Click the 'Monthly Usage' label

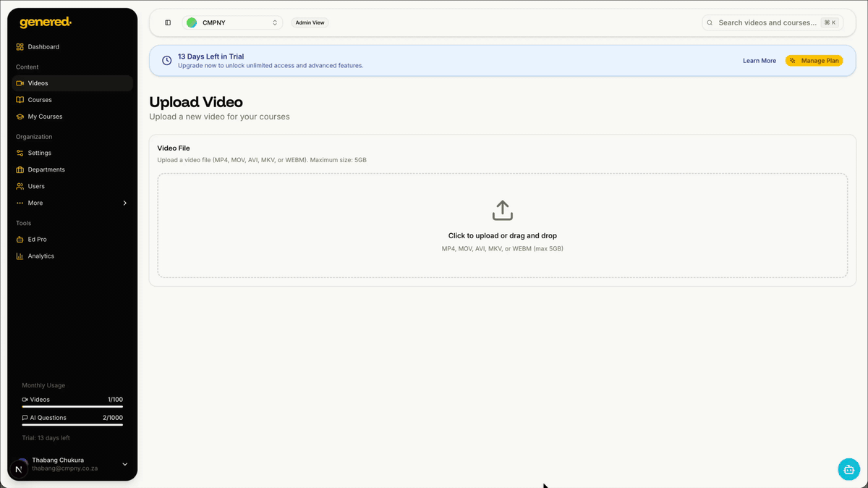(43, 386)
